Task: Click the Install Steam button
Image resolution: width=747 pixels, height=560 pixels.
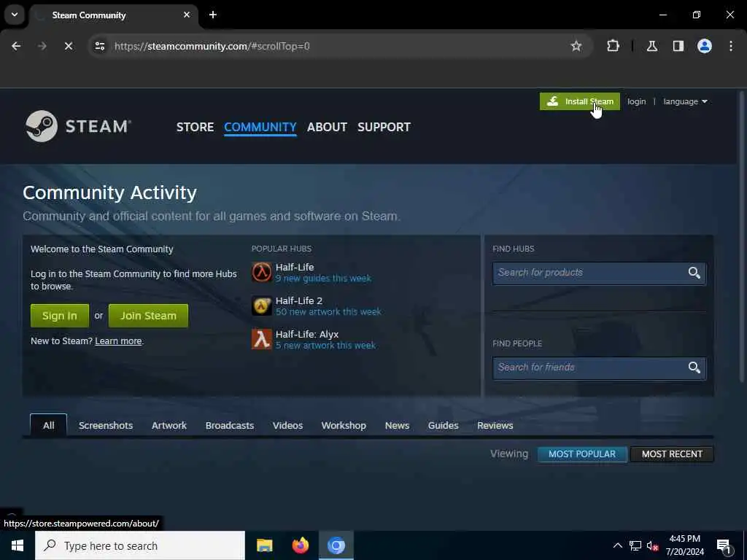Action: pos(580,101)
